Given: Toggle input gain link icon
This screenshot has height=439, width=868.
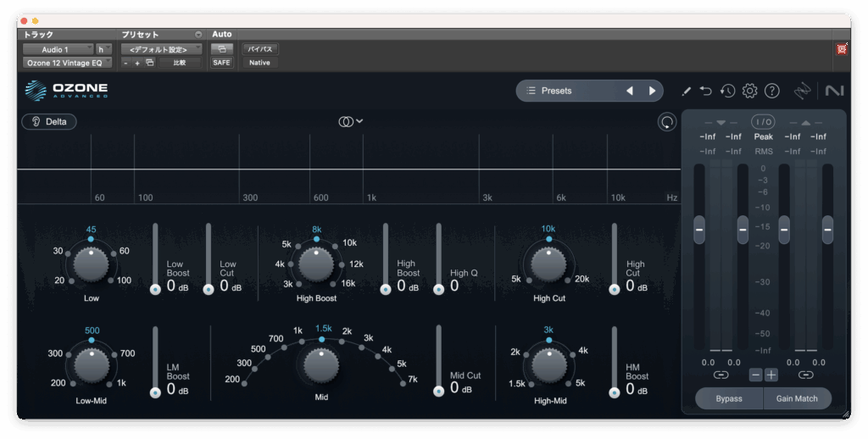Looking at the screenshot, I should (721, 375).
